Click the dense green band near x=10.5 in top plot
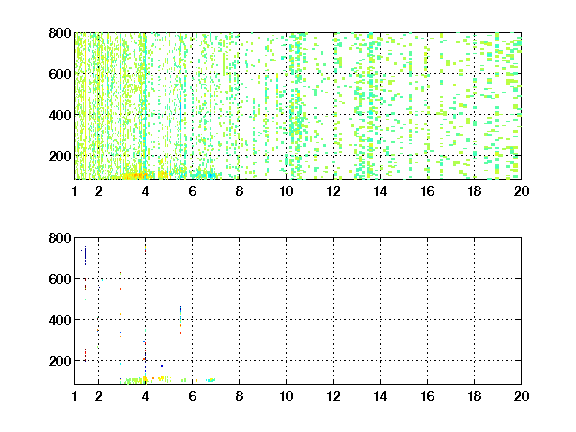576x432 pixels. click(297, 107)
